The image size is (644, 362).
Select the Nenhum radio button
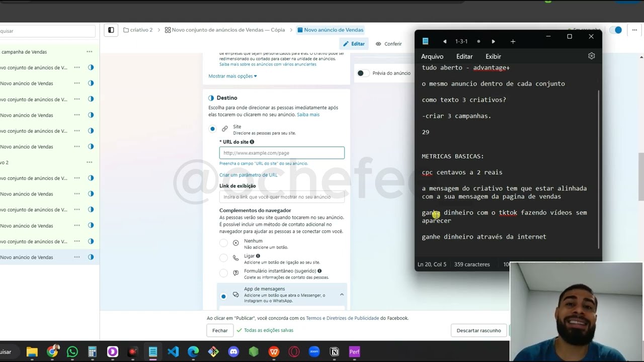(223, 243)
